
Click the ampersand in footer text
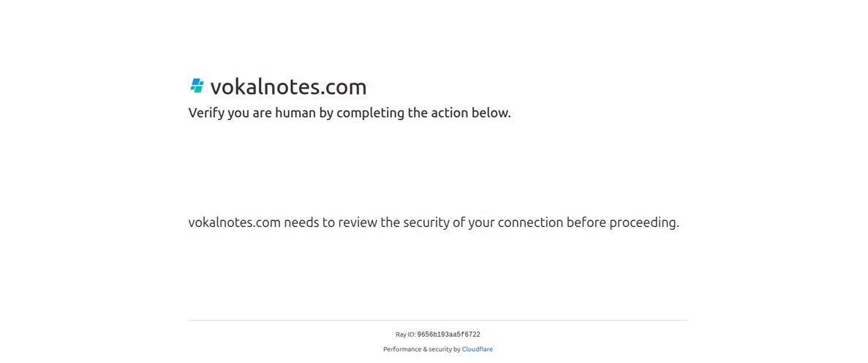pos(425,350)
